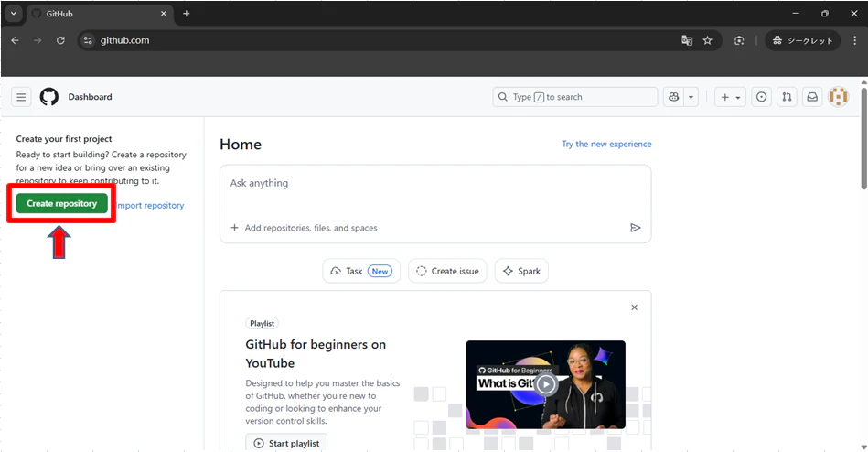Select the Task New button
868x452 pixels.
[361, 271]
